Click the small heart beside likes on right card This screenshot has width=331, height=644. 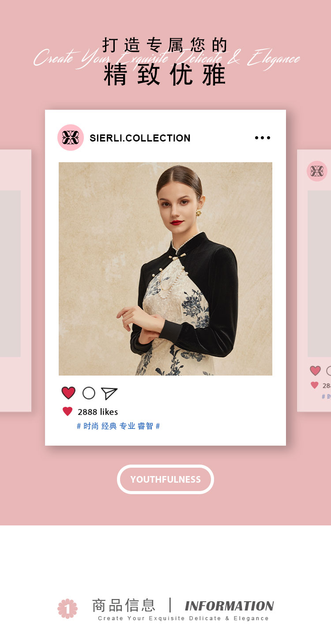coord(314,385)
